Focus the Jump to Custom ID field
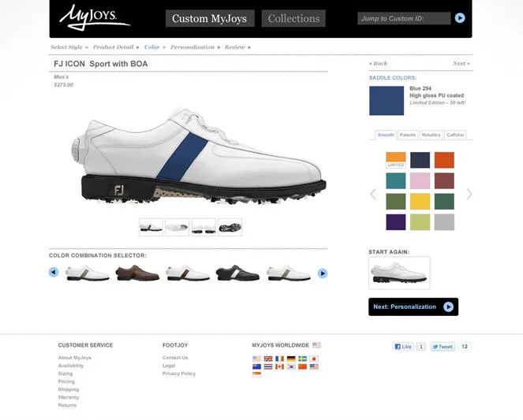This screenshot has width=523, height=420. click(404, 18)
